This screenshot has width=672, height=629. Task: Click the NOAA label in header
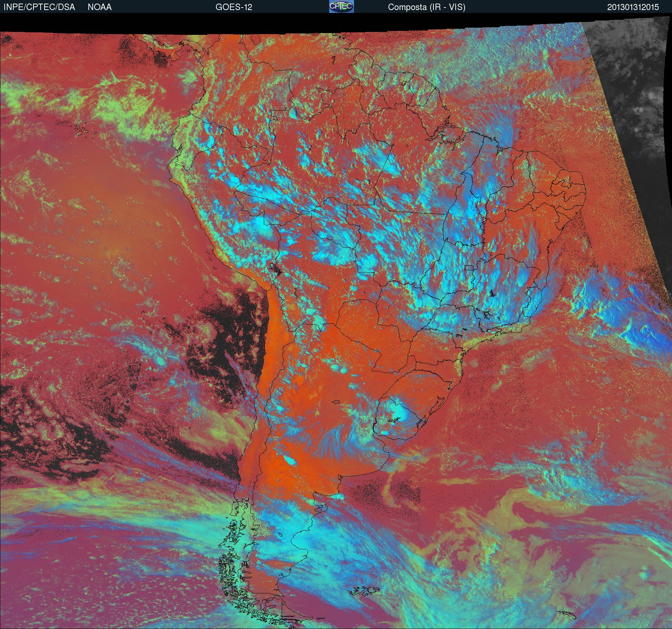(x=100, y=7)
